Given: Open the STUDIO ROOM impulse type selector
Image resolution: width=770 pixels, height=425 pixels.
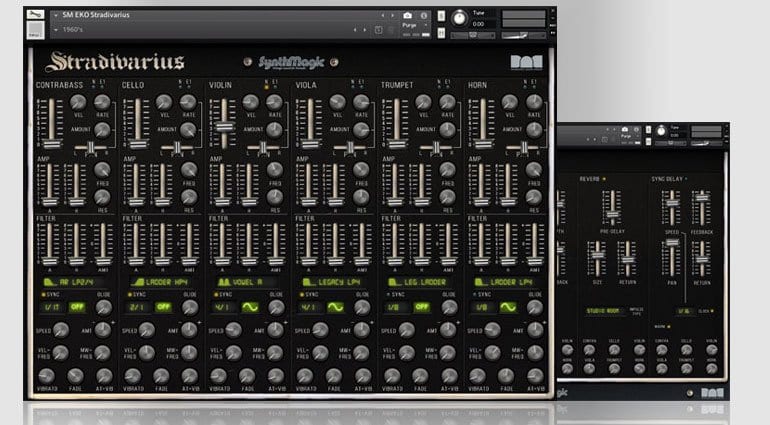Looking at the screenshot, I should point(603,311).
